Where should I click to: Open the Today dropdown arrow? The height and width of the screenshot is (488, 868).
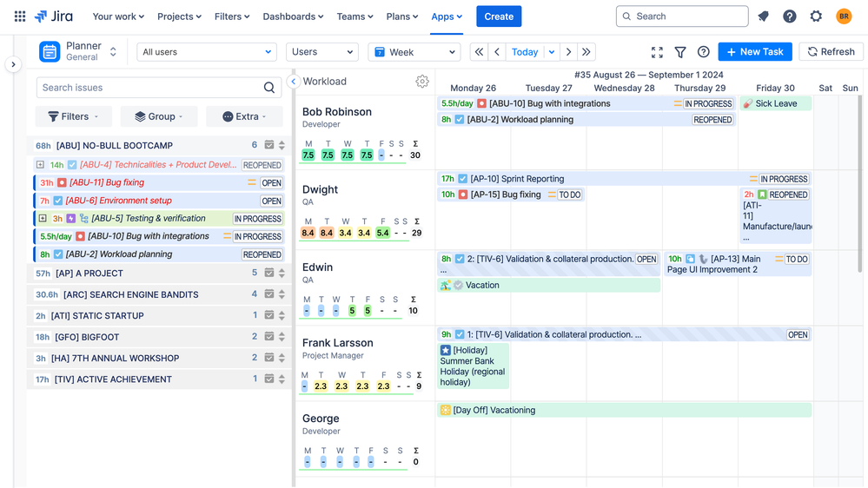[552, 52]
